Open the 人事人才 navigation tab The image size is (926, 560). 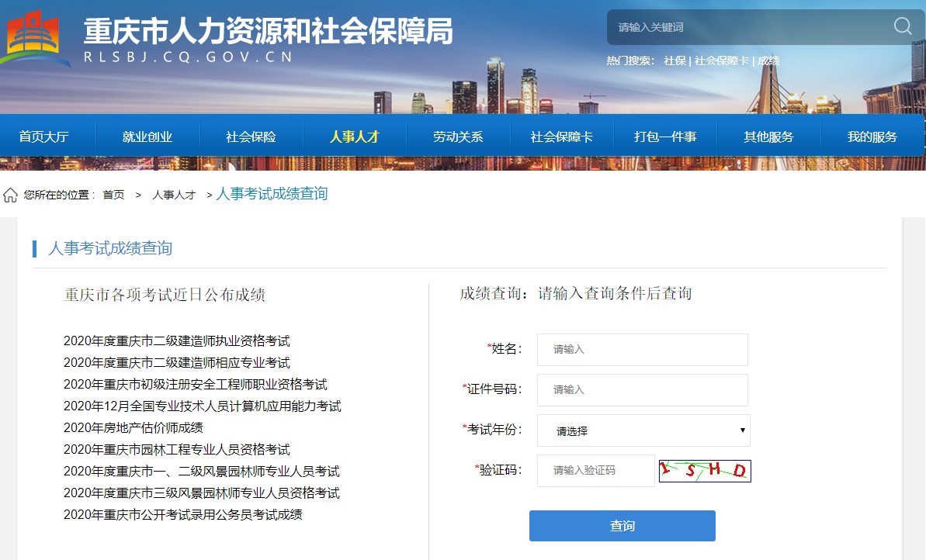point(355,136)
